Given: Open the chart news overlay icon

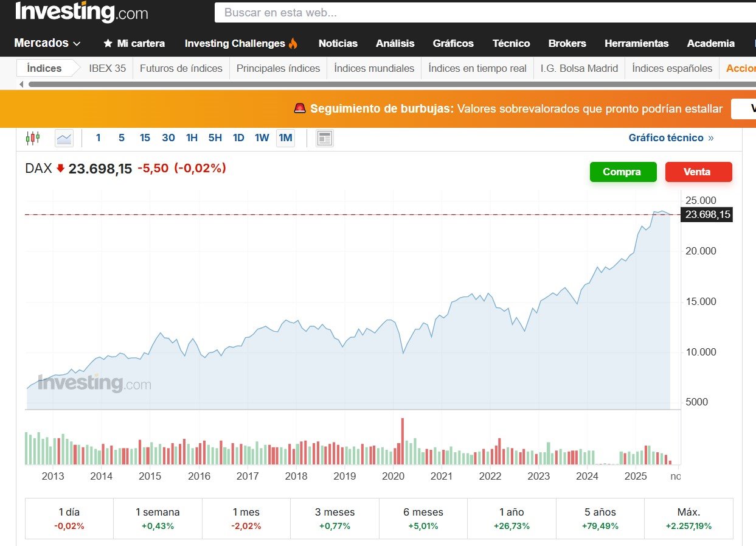Looking at the screenshot, I should tap(325, 138).
